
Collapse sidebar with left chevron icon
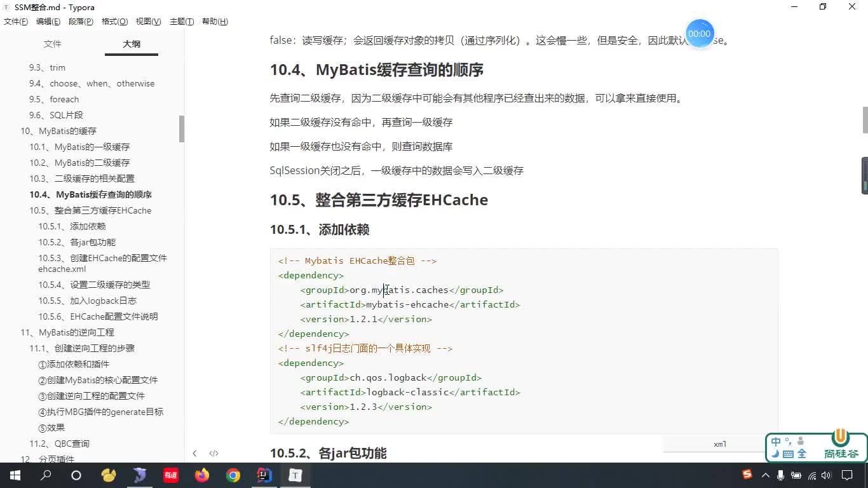click(x=194, y=453)
